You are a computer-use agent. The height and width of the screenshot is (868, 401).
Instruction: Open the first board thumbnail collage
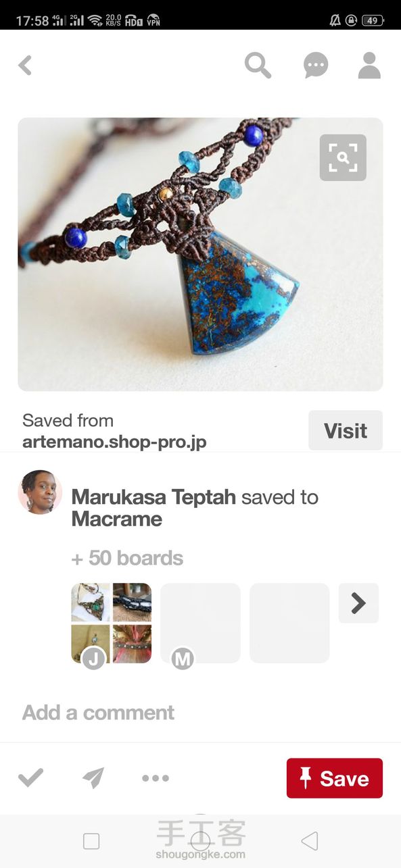coord(112,623)
